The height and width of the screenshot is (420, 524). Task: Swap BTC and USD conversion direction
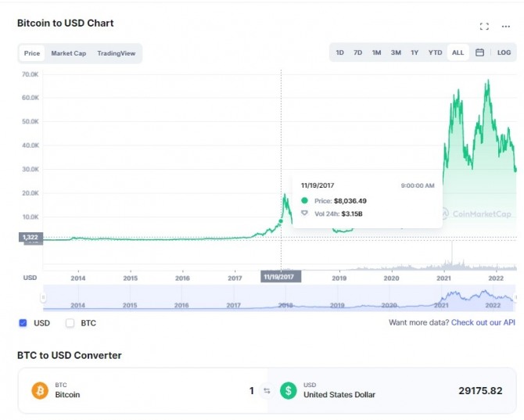[267, 390]
